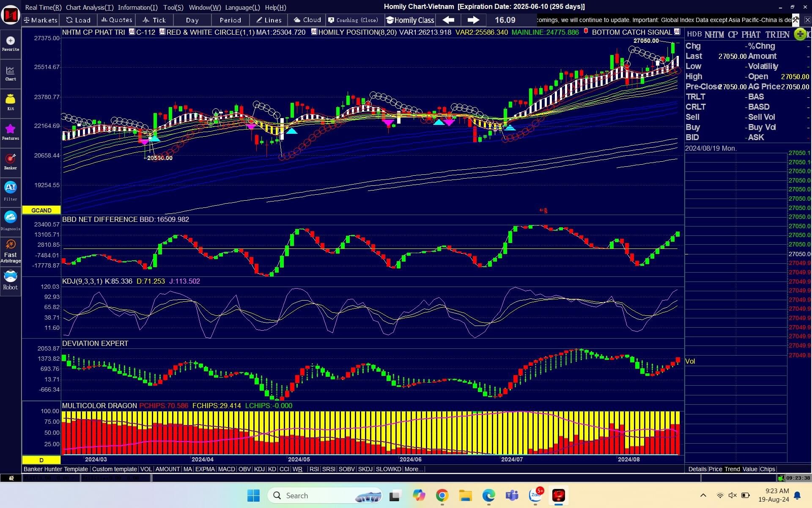Open the Tool(S) menu
812x508 pixels.
coord(173,7)
